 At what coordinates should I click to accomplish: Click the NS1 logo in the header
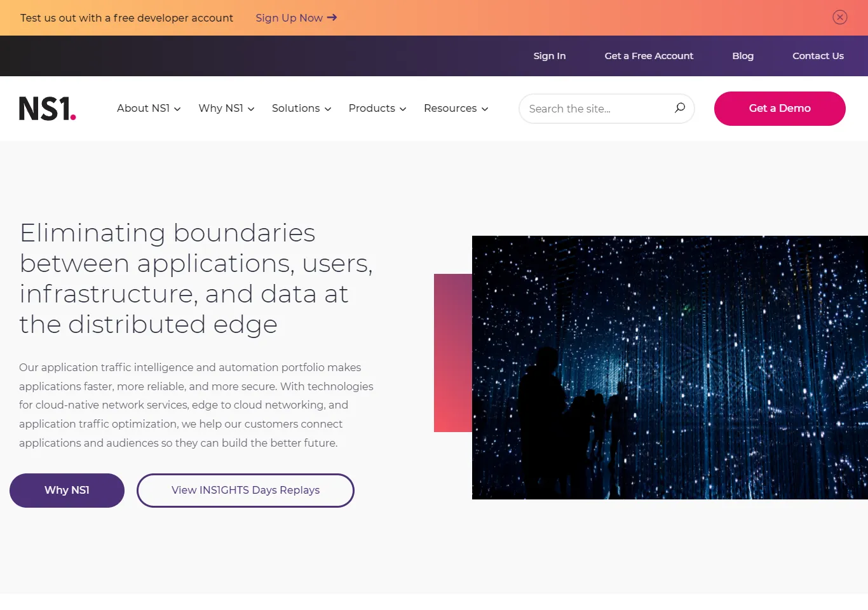pos(47,109)
